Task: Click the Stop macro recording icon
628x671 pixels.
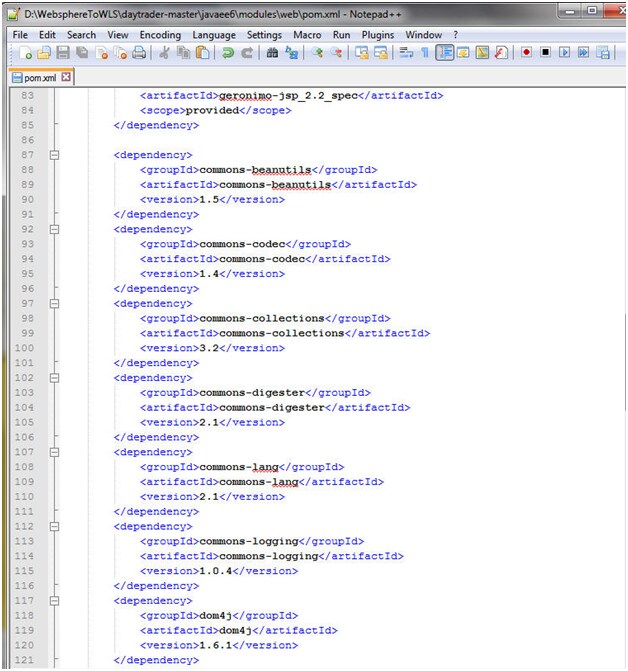Action: (x=546, y=53)
